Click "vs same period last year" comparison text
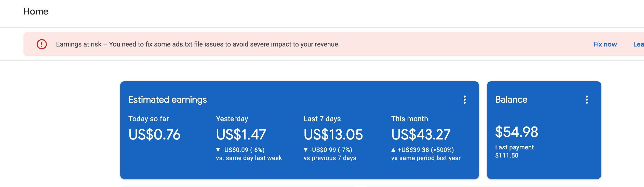Screen dimensions: 644x187 pos(426,158)
